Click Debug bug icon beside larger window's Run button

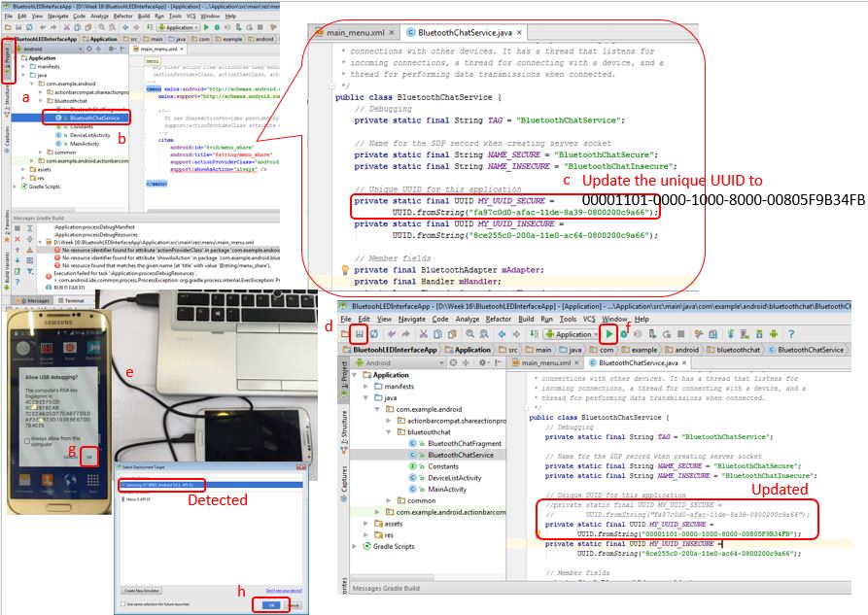tap(624, 334)
